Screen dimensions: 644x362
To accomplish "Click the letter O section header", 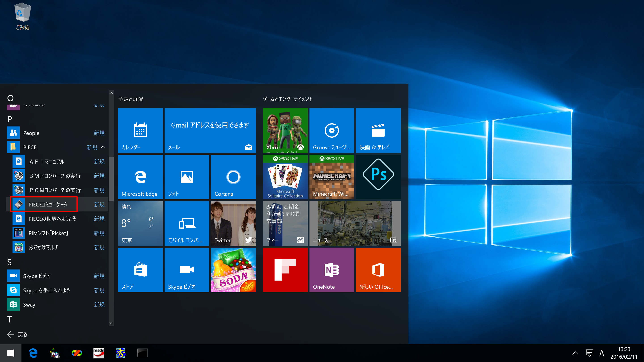I will (10, 98).
